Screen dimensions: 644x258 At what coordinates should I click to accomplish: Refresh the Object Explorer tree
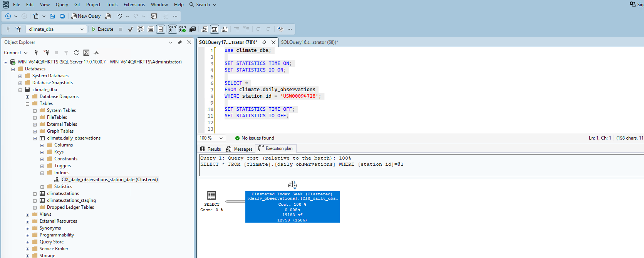[76, 53]
